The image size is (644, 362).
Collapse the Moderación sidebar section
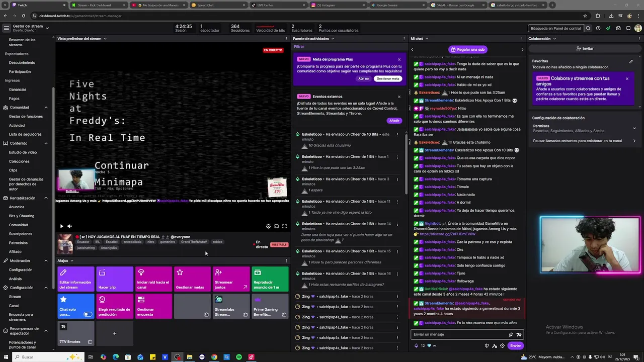pos(46,261)
